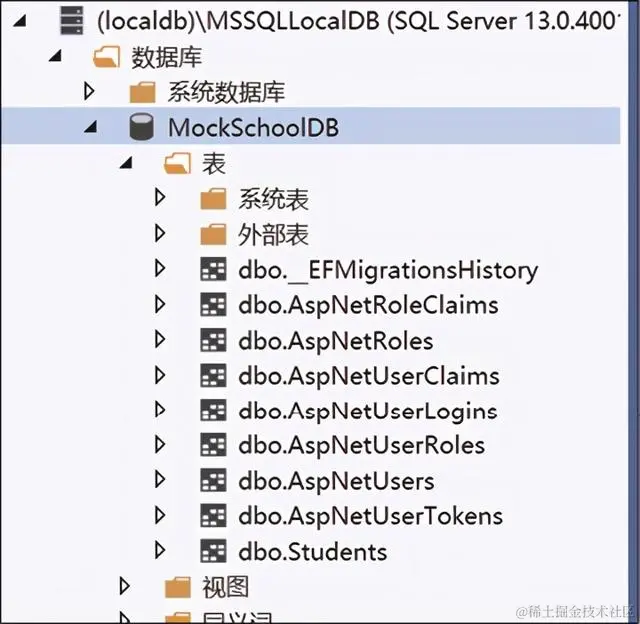
Task: Select dbo.AspNetRoleClaims table name
Action: click(x=369, y=306)
